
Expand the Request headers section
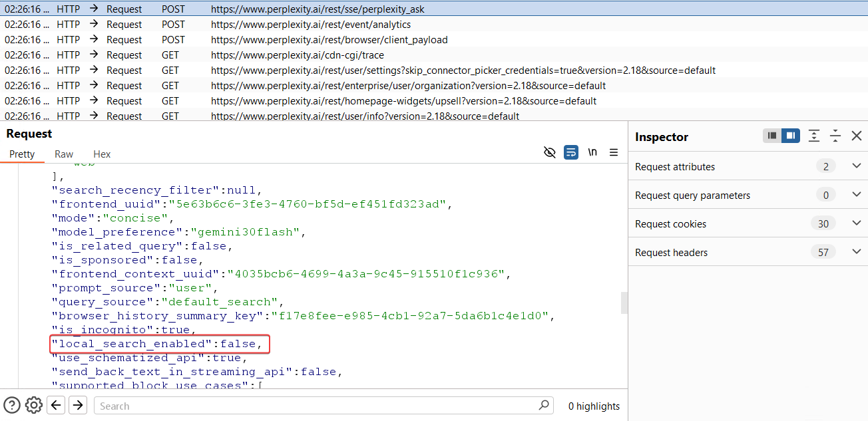(x=857, y=252)
